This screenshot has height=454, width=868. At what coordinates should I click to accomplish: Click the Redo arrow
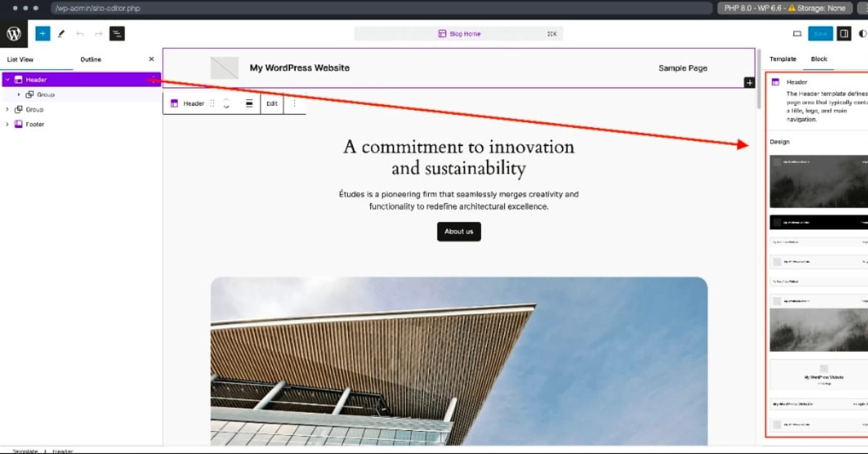coord(98,33)
